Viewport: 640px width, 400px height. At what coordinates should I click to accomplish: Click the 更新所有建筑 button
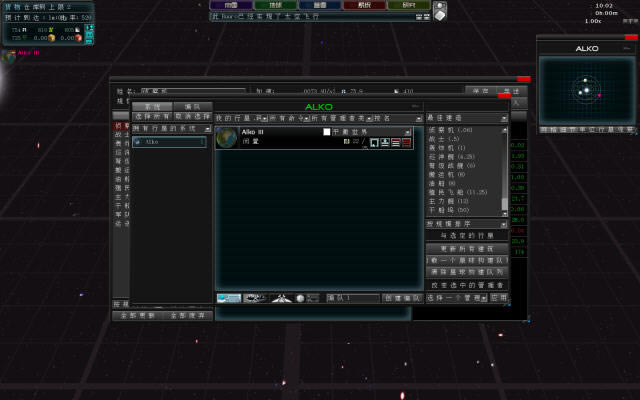[x=467, y=248]
